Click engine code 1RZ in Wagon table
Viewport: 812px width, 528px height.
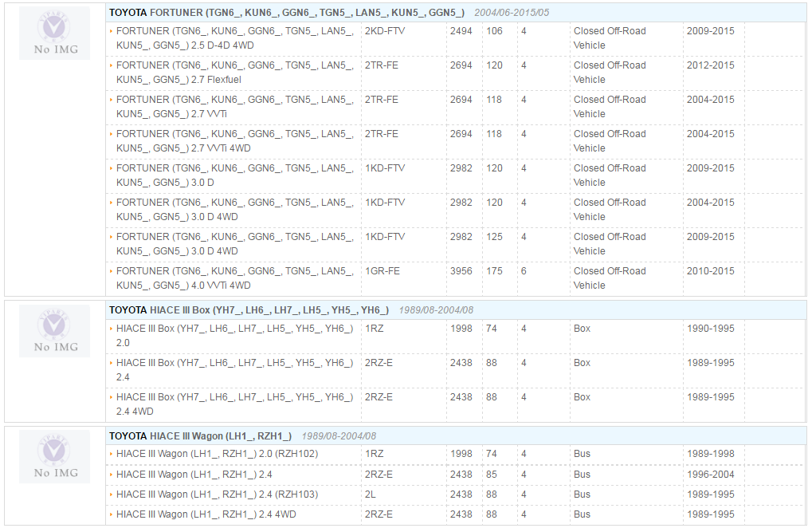374,454
